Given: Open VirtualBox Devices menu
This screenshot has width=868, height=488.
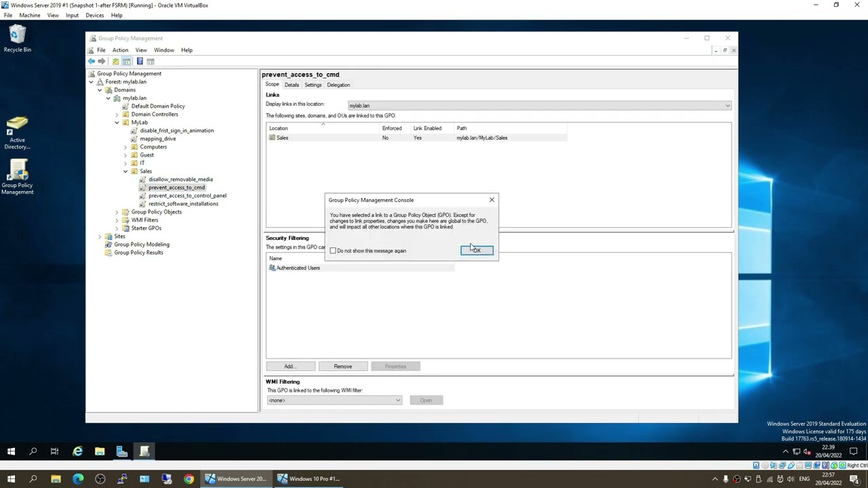Looking at the screenshot, I should (95, 15).
